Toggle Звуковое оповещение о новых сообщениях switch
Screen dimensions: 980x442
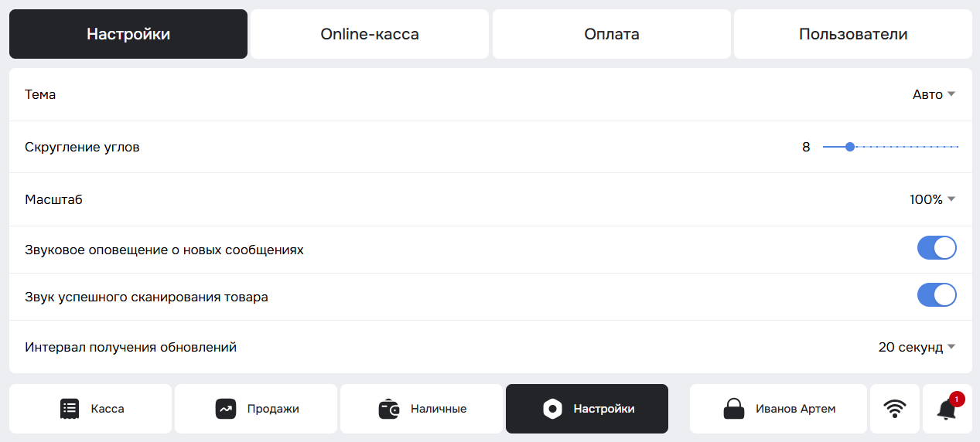click(937, 248)
